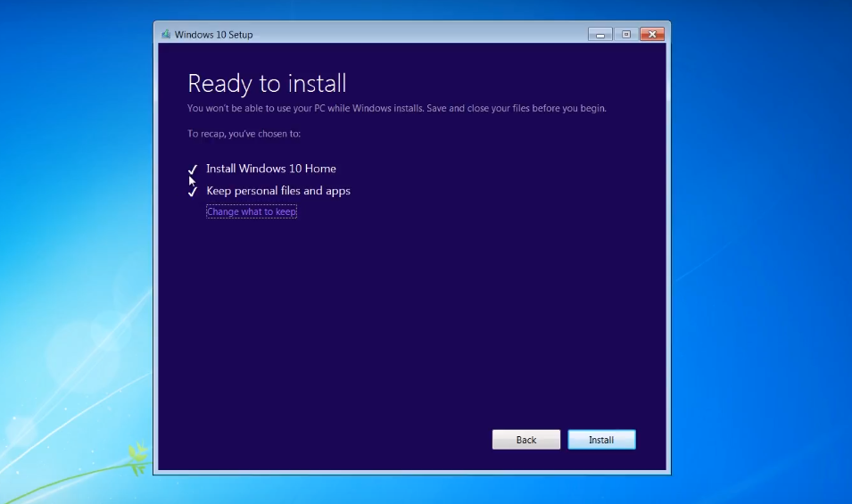Maximize the Windows 10 Setup window
The height and width of the screenshot is (504, 852).
pos(626,34)
